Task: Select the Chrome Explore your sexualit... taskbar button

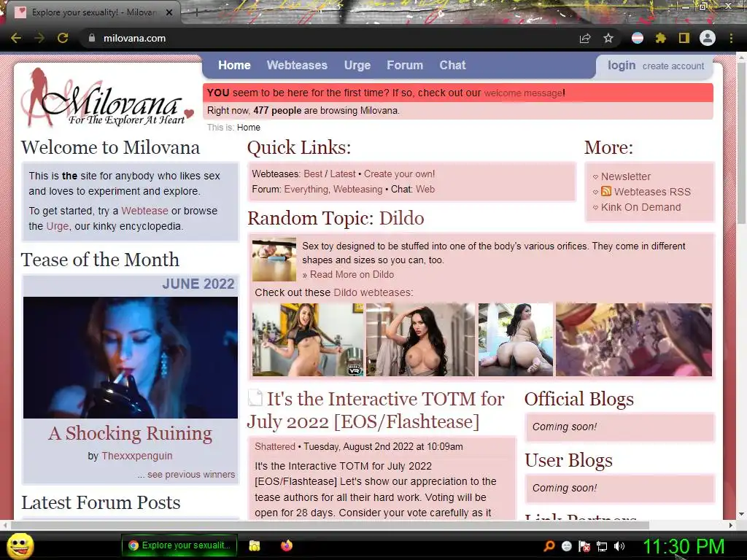Action: [x=178, y=545]
